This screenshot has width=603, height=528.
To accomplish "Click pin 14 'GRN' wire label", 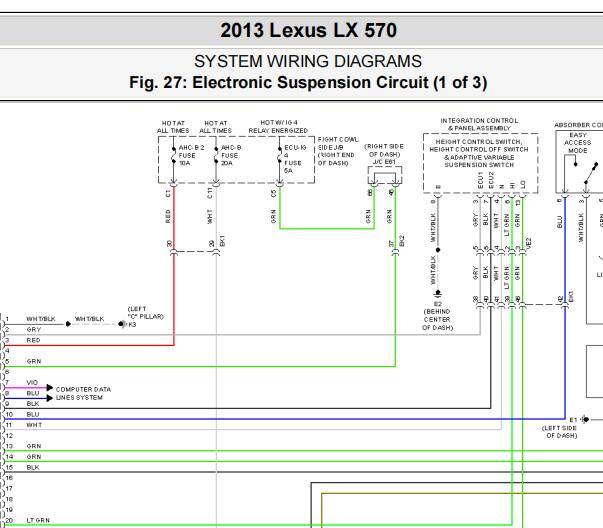I will (34, 457).
